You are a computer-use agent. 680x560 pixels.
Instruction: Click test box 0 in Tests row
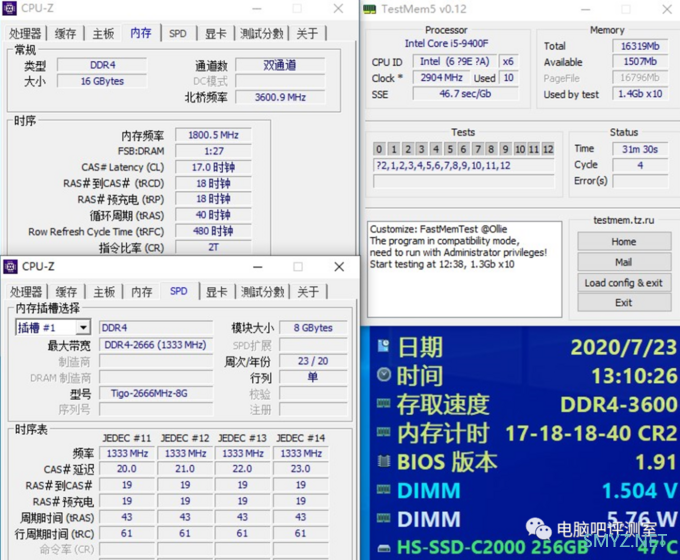click(379, 149)
